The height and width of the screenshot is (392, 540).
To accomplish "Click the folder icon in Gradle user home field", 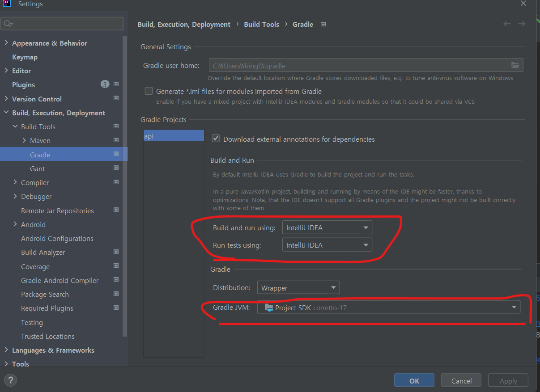I will (x=515, y=65).
